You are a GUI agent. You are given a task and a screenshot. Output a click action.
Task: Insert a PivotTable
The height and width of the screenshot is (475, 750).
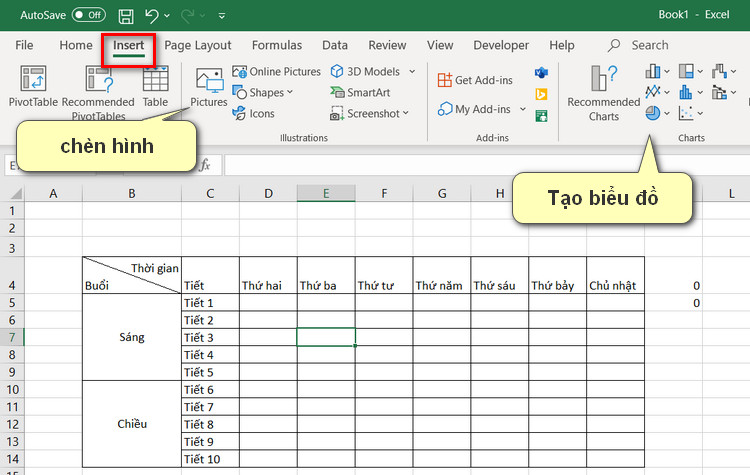coord(33,86)
